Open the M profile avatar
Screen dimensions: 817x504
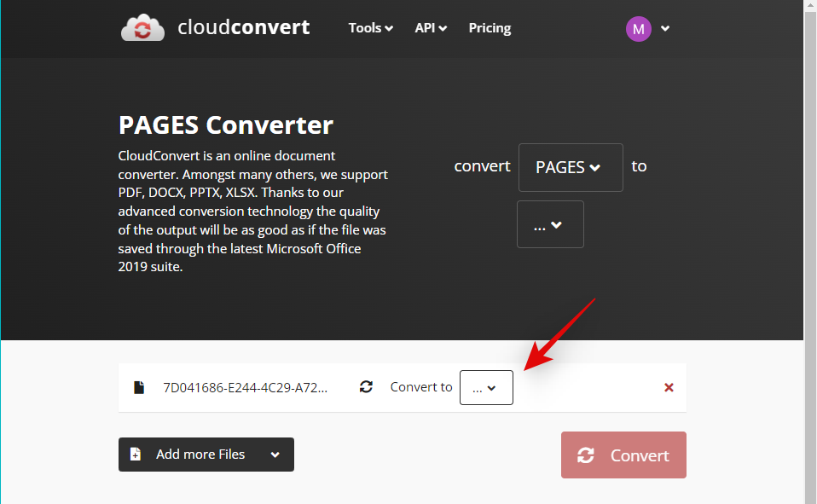[638, 28]
